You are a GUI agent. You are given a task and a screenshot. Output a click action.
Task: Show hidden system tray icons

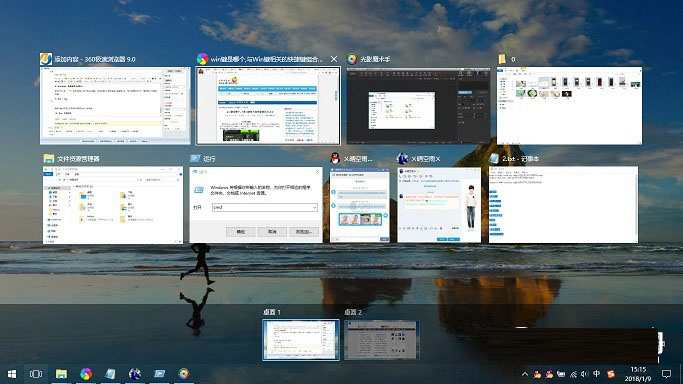pyautogui.click(x=525, y=374)
